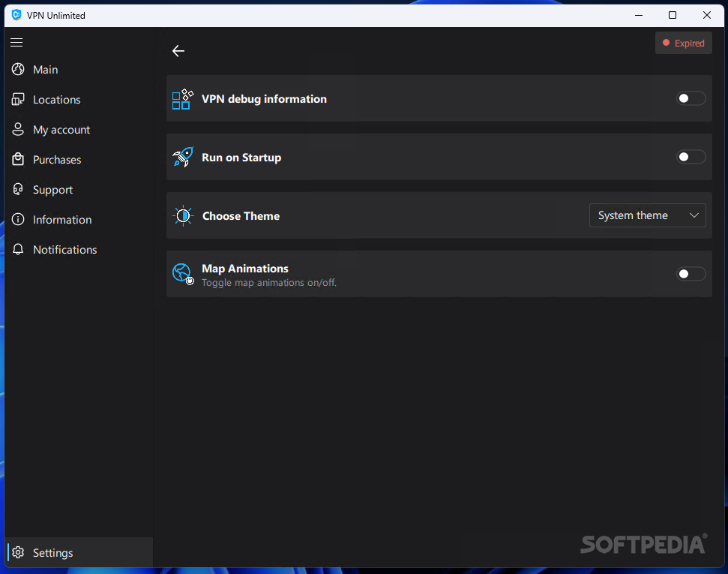Click the Notifications bell icon
Screen dimensions: 728x574
click(18, 250)
